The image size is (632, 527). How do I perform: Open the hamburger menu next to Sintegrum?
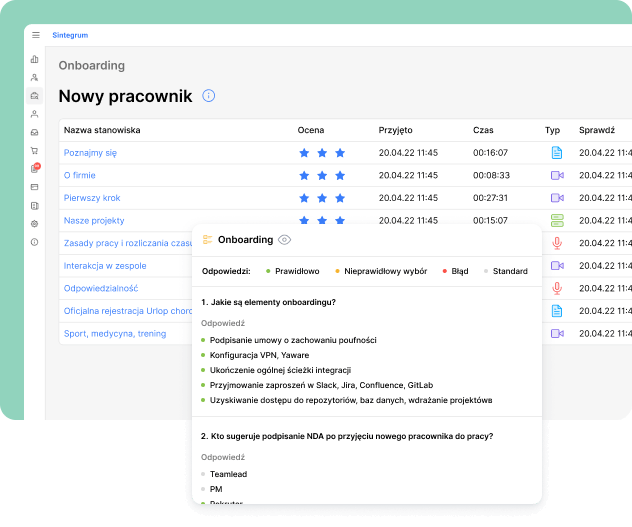tap(36, 35)
